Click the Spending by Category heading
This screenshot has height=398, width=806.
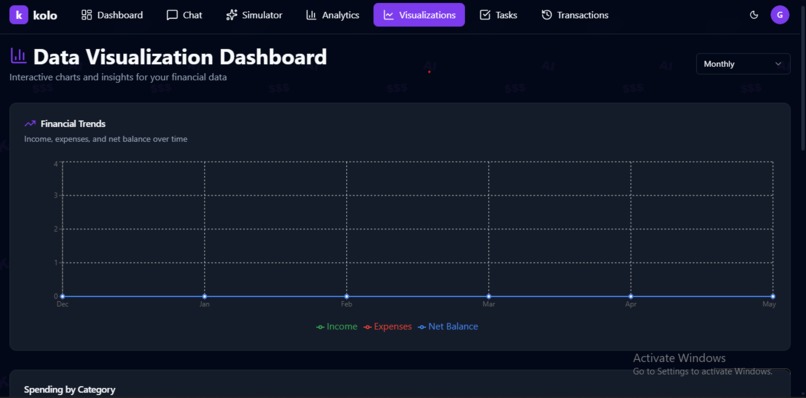point(69,390)
